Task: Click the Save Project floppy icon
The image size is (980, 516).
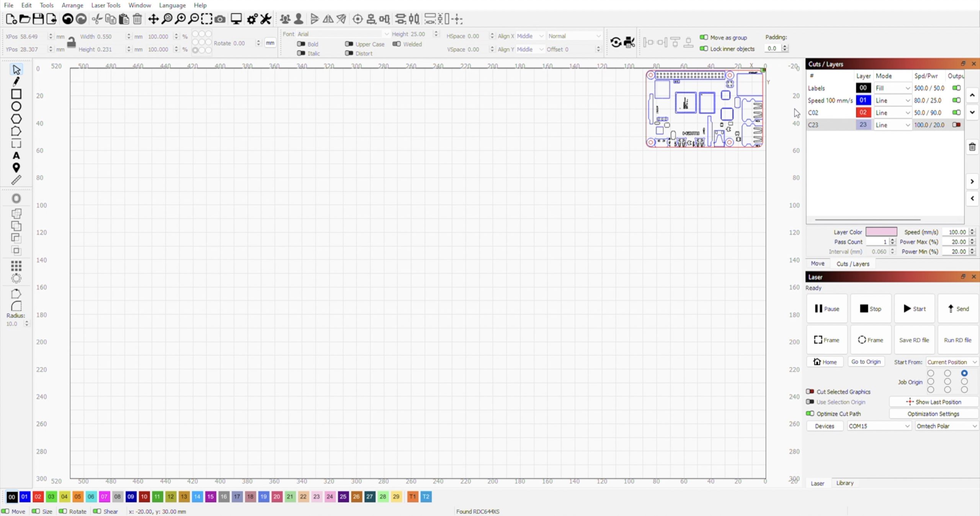Action: point(38,19)
